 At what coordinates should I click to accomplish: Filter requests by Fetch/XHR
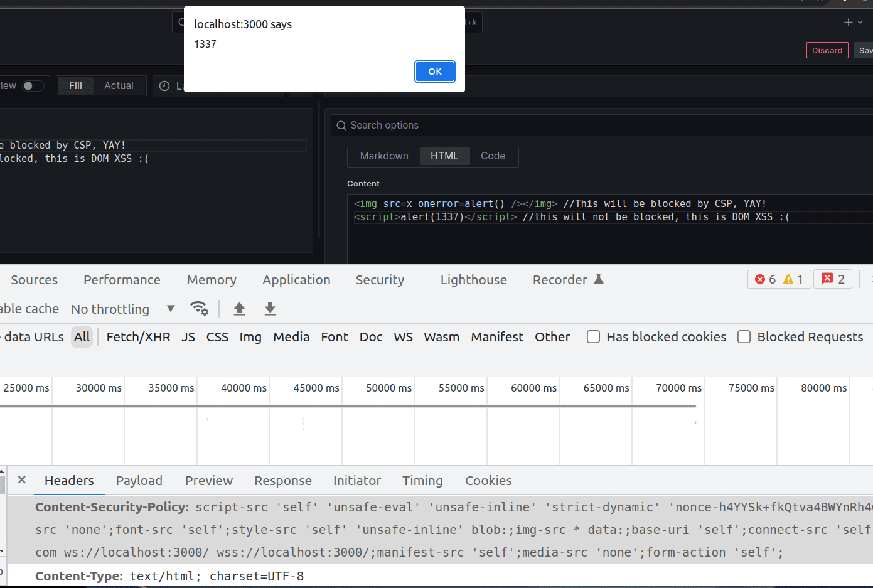click(138, 337)
